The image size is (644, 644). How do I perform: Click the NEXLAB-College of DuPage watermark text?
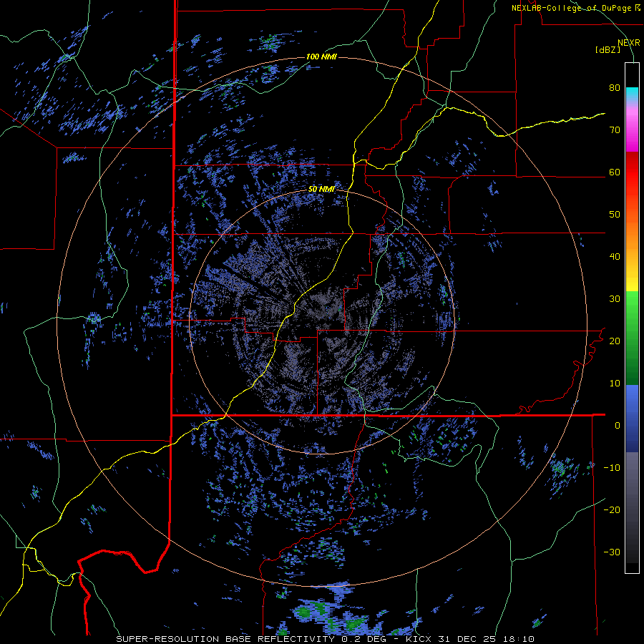(575, 8)
